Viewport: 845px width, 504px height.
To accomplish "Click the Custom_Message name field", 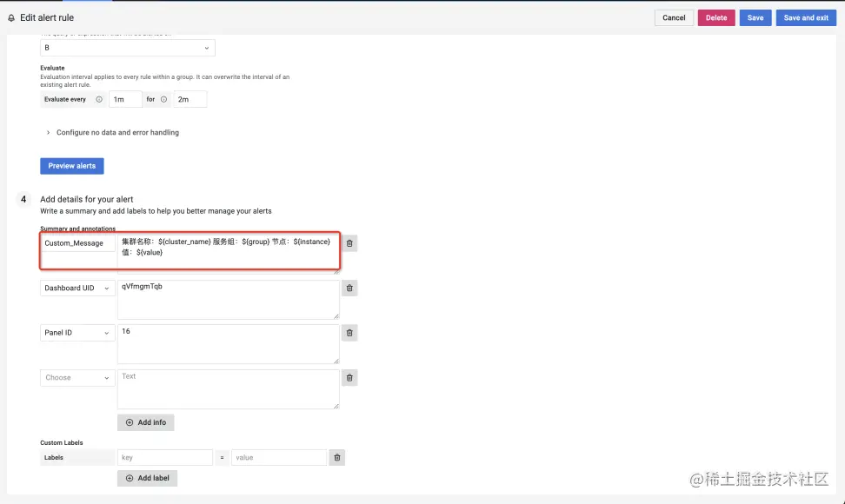I will (77, 243).
